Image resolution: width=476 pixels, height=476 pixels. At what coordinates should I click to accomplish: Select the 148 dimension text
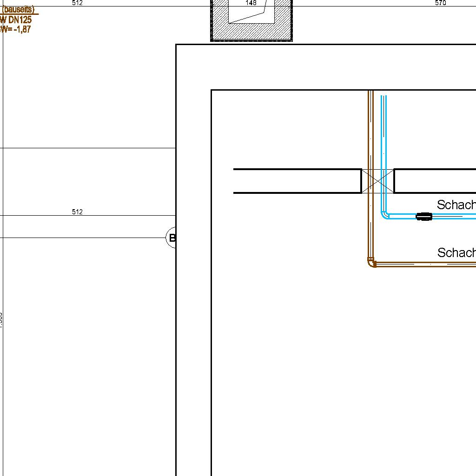click(x=251, y=3)
